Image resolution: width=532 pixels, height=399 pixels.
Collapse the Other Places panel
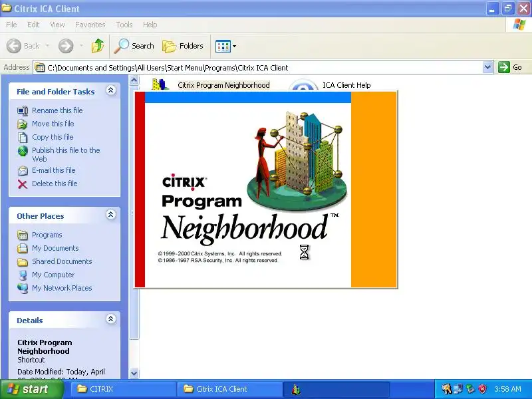[110, 215]
